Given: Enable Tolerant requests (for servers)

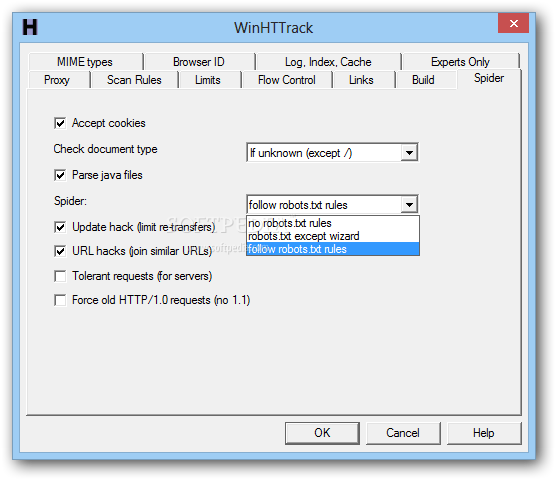Looking at the screenshot, I should 60,276.
